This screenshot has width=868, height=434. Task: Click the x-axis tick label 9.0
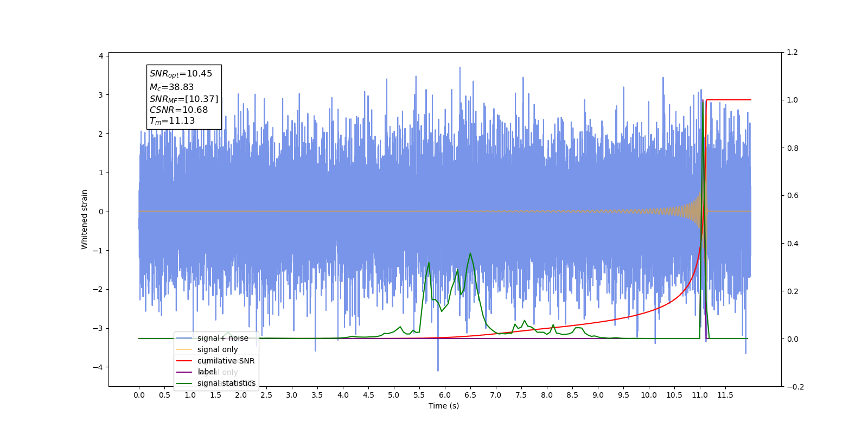[x=598, y=395]
